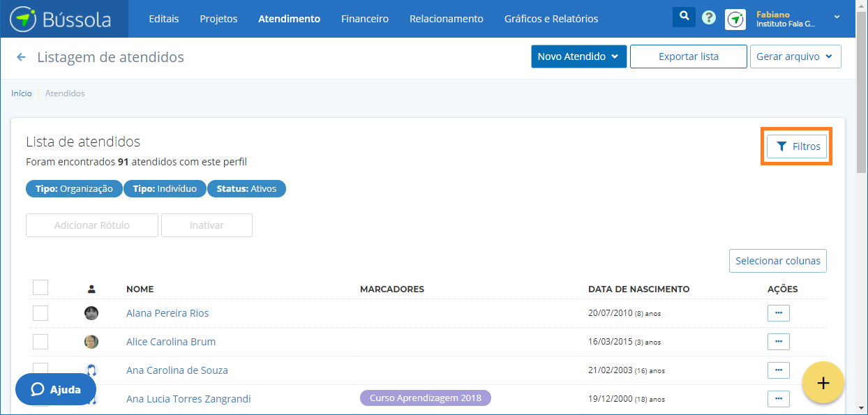The width and height of the screenshot is (868, 415).
Task: Open the Ajuda chat bubble
Action: [56, 389]
